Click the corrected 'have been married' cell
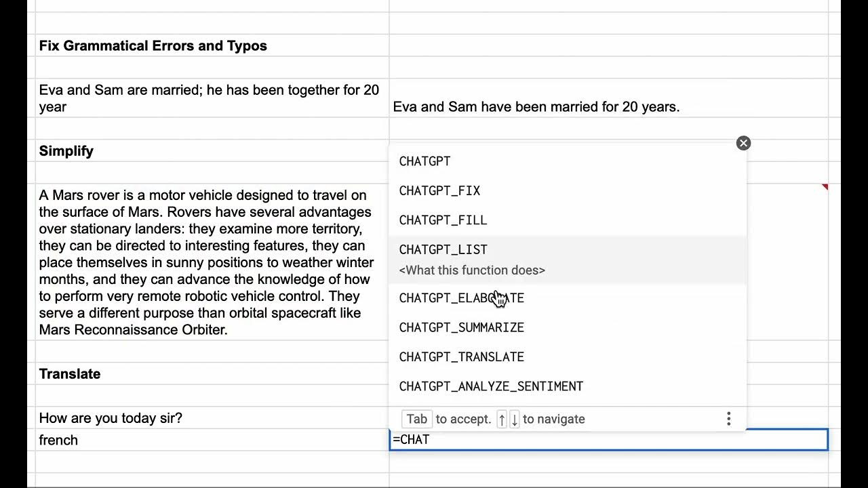The width and height of the screenshot is (868, 488). point(609,98)
